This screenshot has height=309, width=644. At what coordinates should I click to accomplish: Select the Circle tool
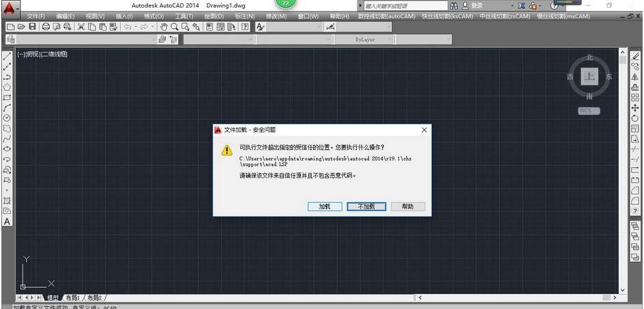[7, 118]
